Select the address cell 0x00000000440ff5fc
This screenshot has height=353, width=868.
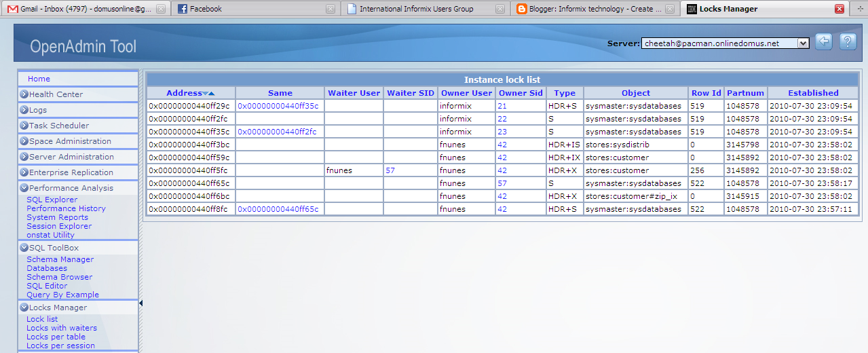coord(191,170)
